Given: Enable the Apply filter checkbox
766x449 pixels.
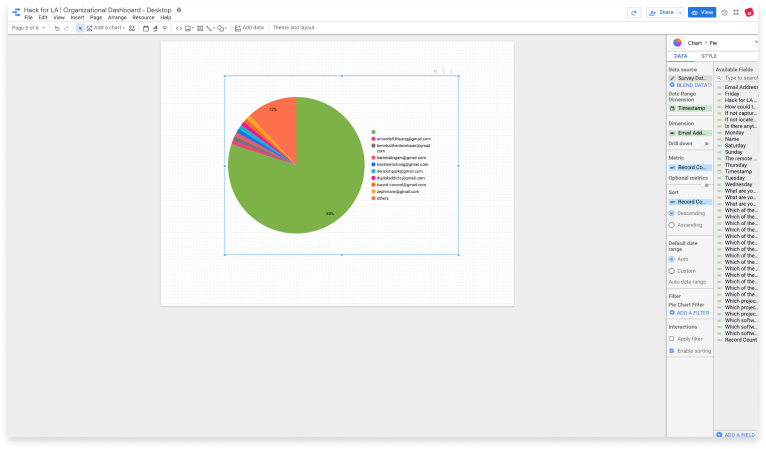Looking at the screenshot, I should click(671, 339).
